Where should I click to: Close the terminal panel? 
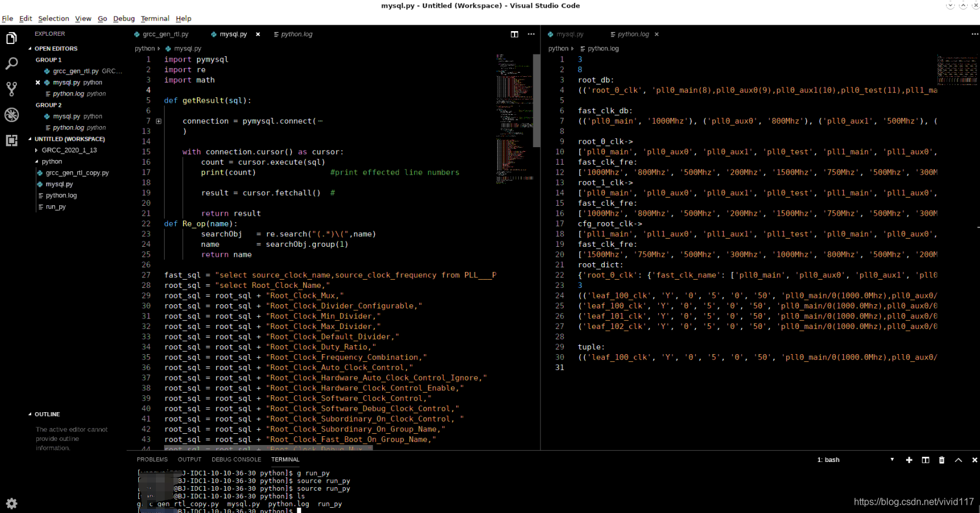click(975, 460)
